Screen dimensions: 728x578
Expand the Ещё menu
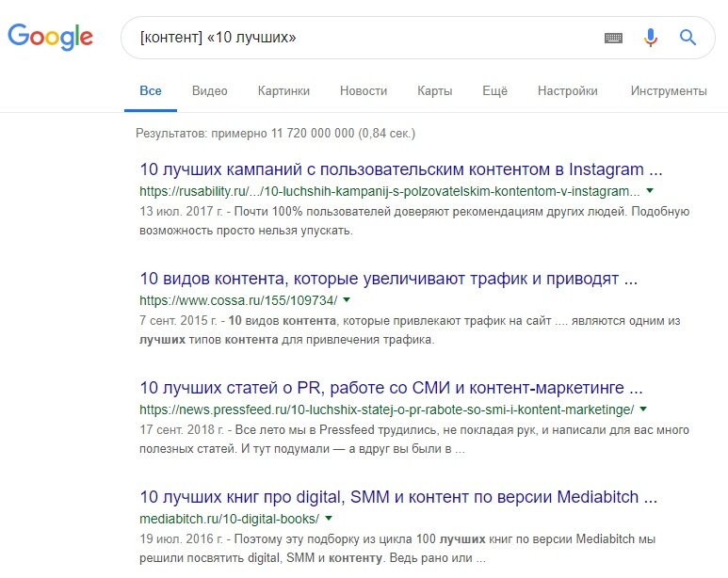[x=494, y=90]
